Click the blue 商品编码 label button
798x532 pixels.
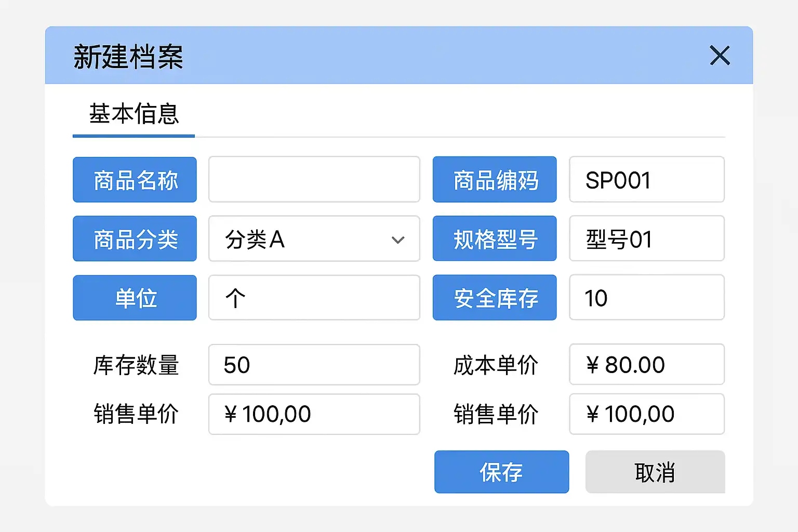(x=495, y=180)
